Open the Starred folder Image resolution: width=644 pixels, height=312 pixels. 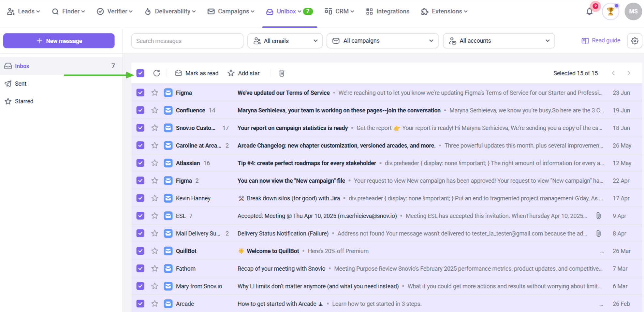(24, 101)
